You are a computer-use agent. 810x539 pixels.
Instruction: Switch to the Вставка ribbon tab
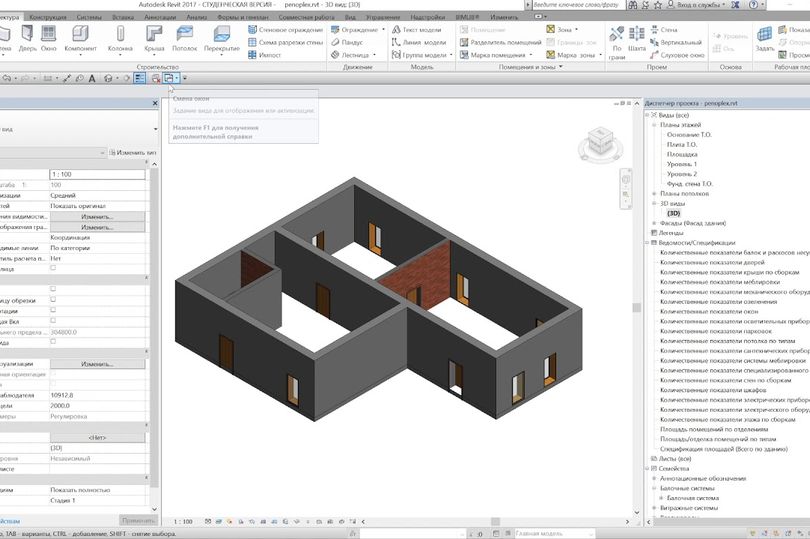tap(123, 18)
